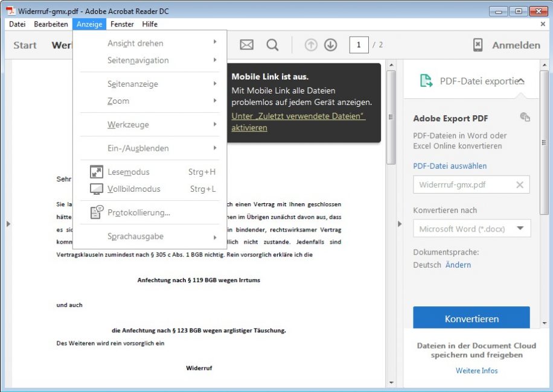Open the search magnifier tool
Screen dimensions: 553x392
272,45
